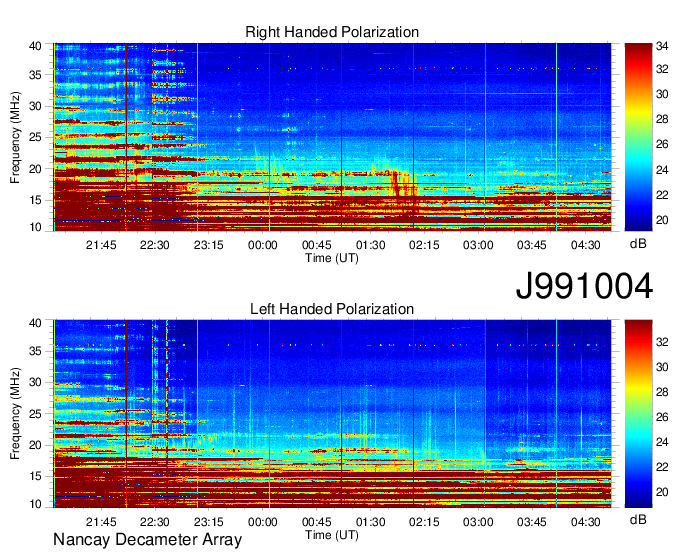Click the 40 frequency tick on the upper plot
680x552 pixels.
tap(35, 46)
